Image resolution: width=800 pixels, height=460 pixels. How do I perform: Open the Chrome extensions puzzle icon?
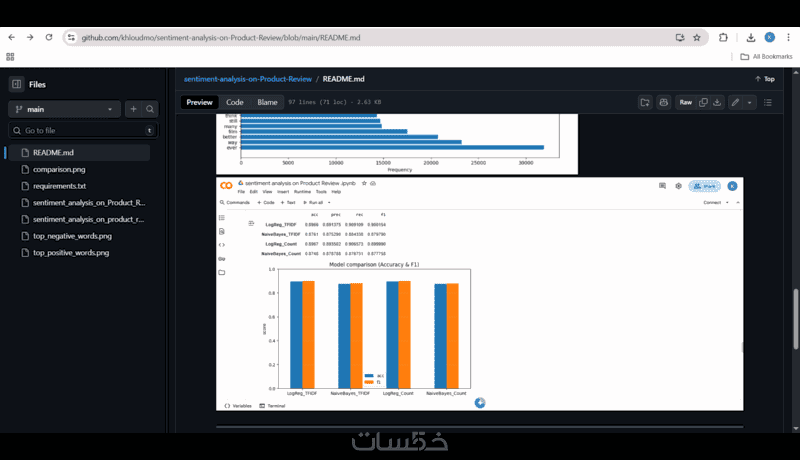click(723, 37)
